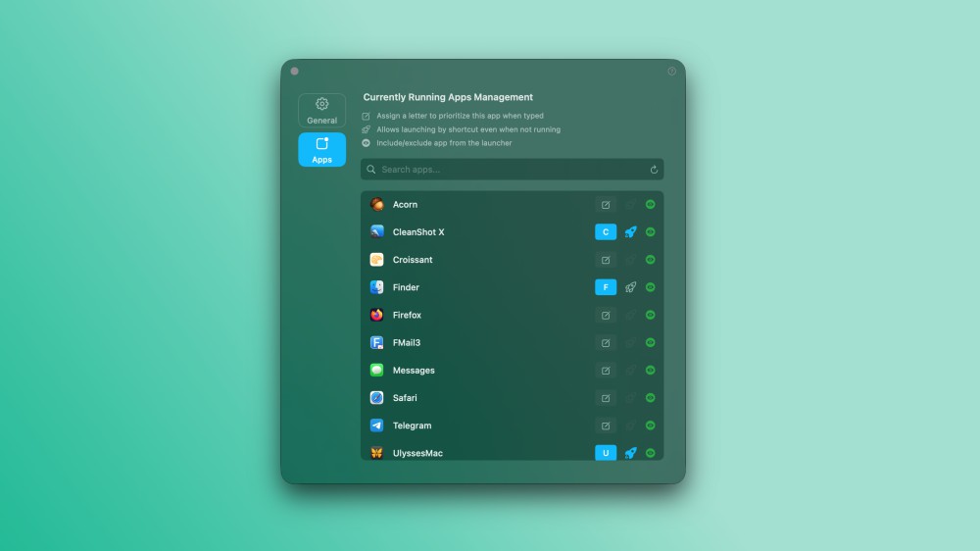Click the Telegram app icon
The height and width of the screenshot is (551, 980).
coord(377,426)
